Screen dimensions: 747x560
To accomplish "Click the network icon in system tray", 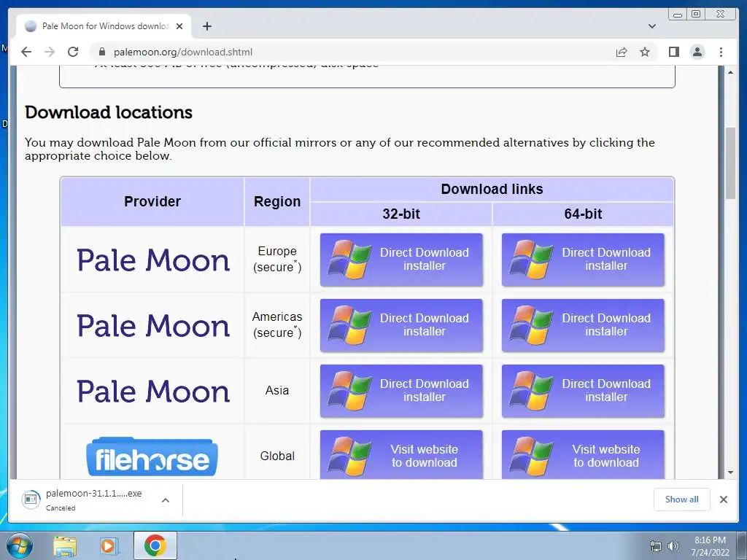I will (x=656, y=546).
